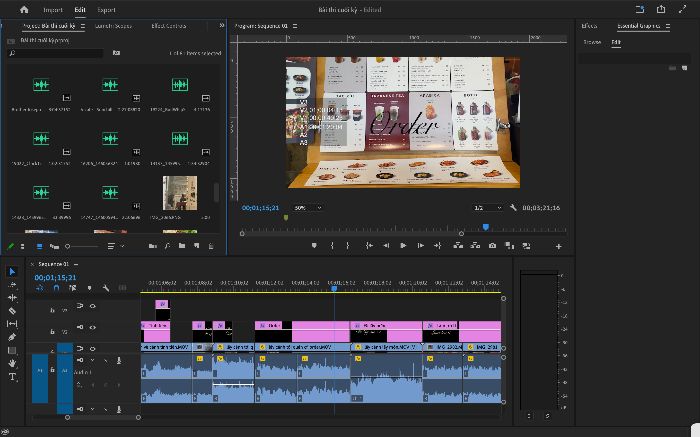Select the Pen tool
Image resolution: width=700 pixels, height=437 pixels.
point(12,337)
